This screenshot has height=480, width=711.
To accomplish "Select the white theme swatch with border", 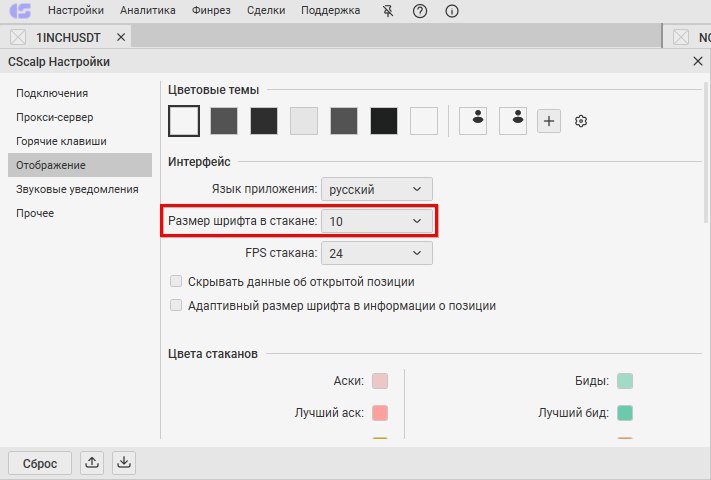I will point(184,121).
